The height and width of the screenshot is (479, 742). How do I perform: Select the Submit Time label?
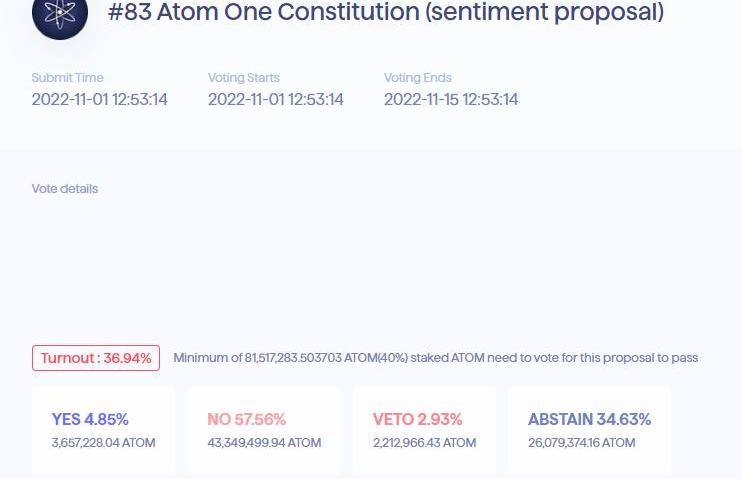click(67, 78)
